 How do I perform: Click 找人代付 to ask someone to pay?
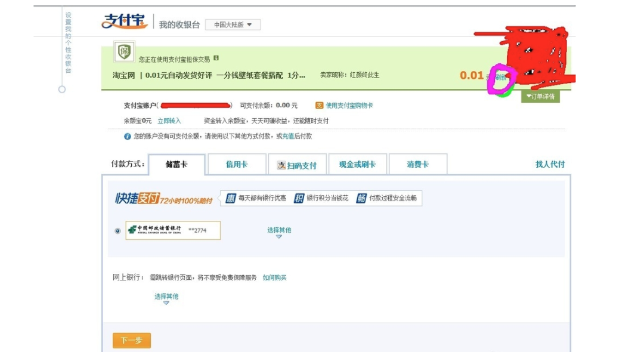pos(549,163)
